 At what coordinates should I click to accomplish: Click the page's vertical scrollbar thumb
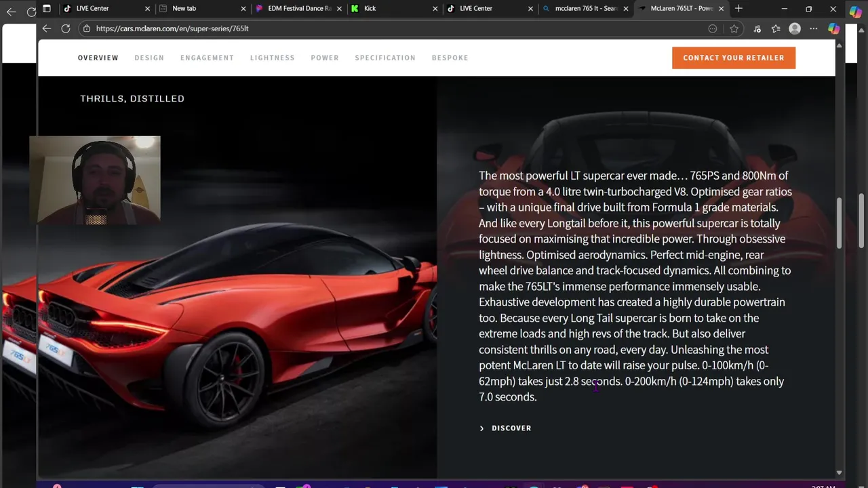click(839, 222)
